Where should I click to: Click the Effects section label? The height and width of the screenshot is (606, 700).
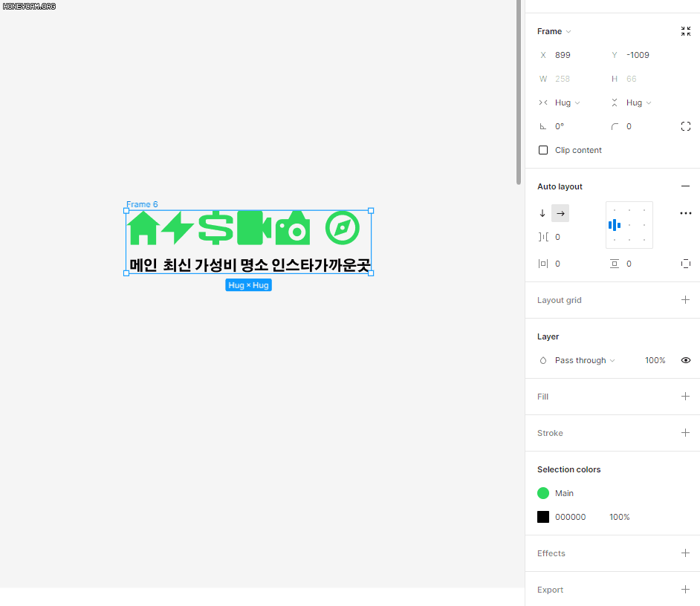click(x=551, y=553)
